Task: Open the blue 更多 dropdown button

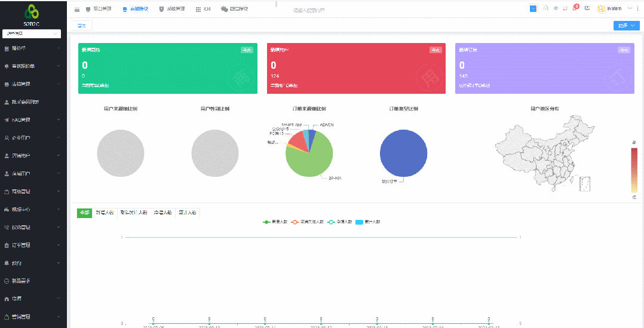Action: (626, 26)
